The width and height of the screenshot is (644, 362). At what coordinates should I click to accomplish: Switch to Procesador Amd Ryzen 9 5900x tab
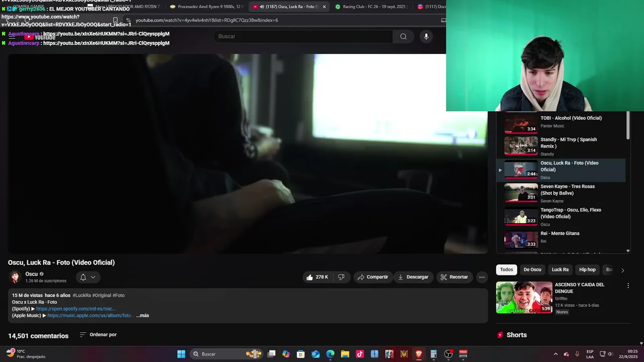206,7
